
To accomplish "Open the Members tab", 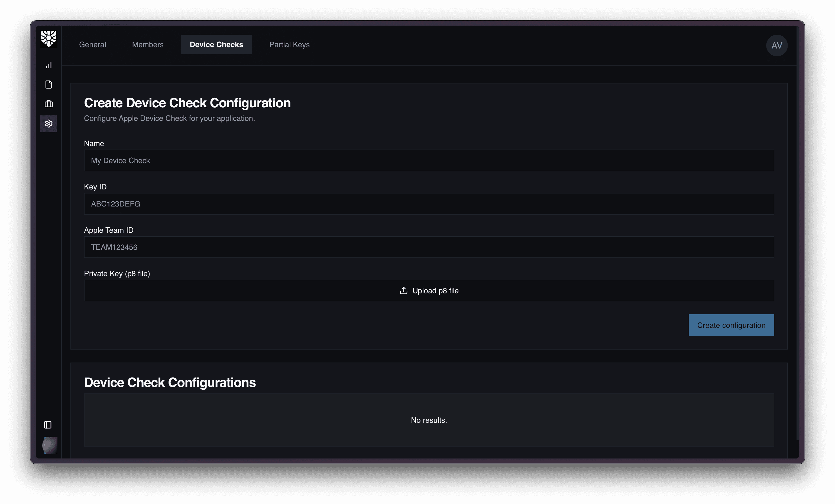I will (x=148, y=44).
